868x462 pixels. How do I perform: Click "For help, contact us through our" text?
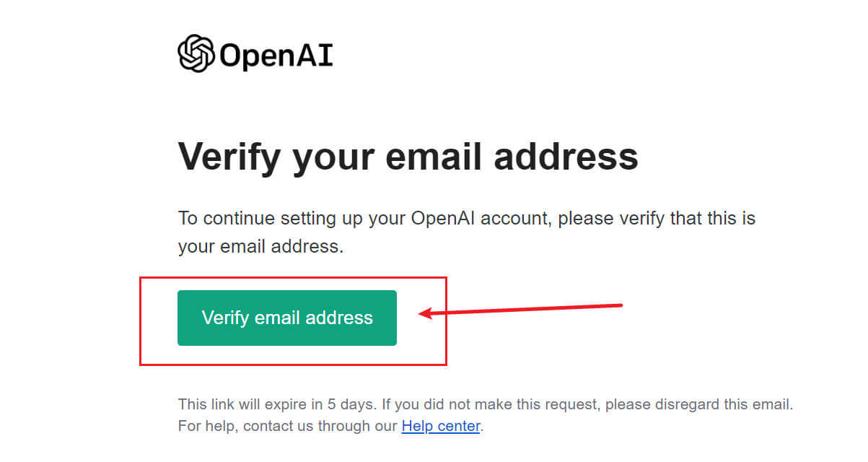288,426
